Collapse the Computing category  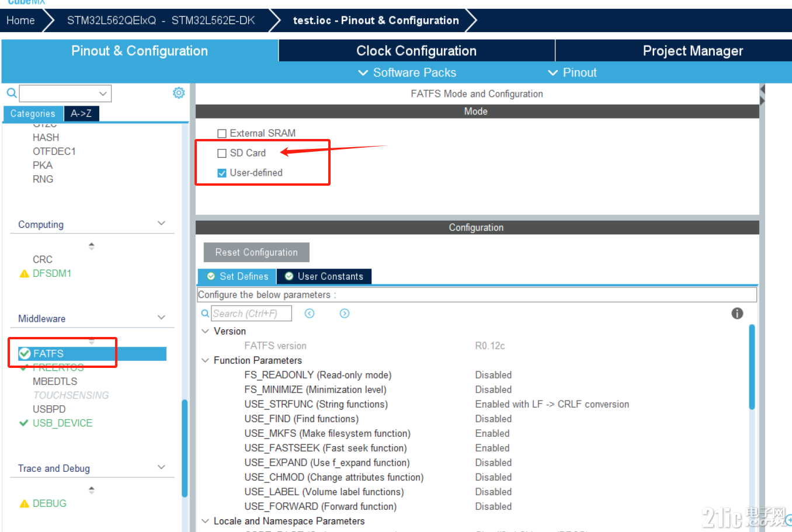tap(162, 224)
